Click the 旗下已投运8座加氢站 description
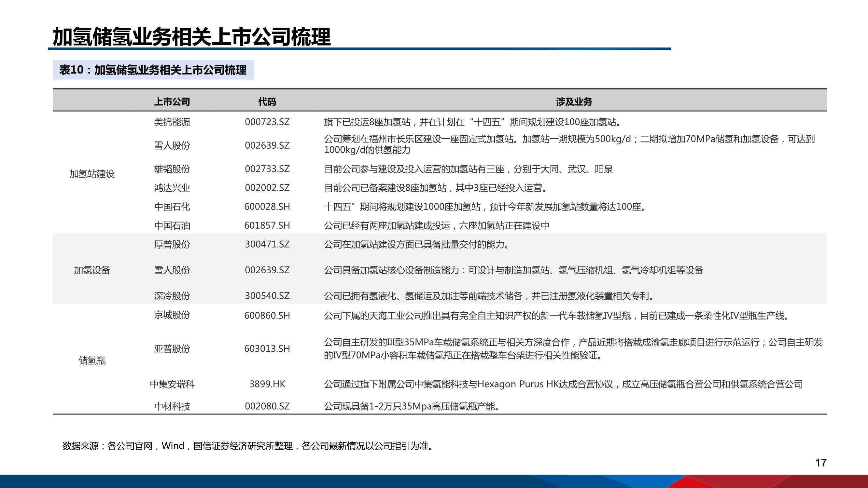The image size is (868, 488). pyautogui.click(x=473, y=122)
